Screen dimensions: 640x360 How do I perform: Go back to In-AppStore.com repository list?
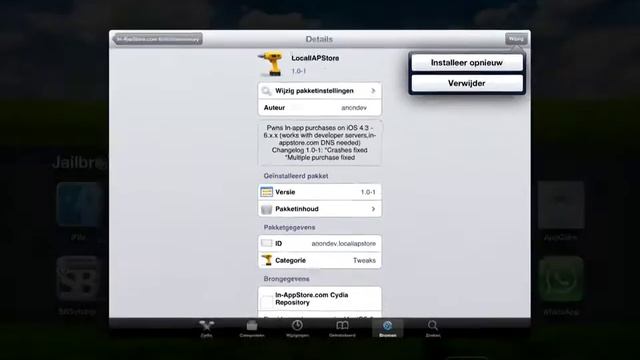(158, 39)
